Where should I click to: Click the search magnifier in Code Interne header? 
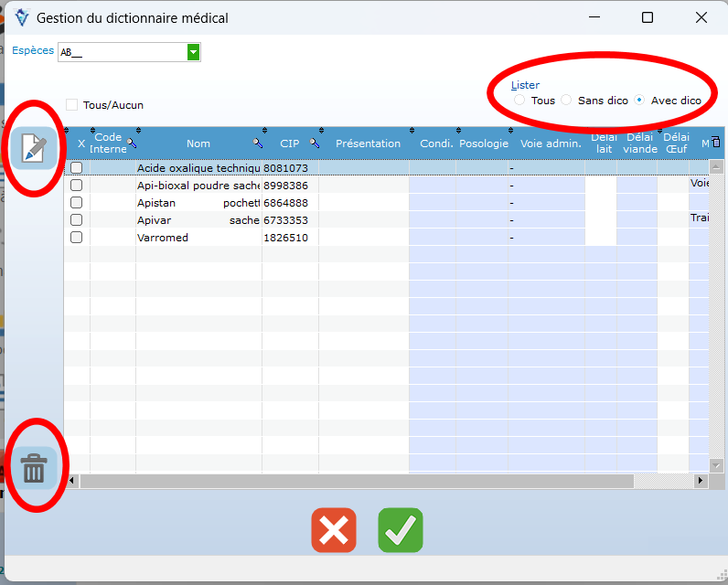(x=132, y=144)
